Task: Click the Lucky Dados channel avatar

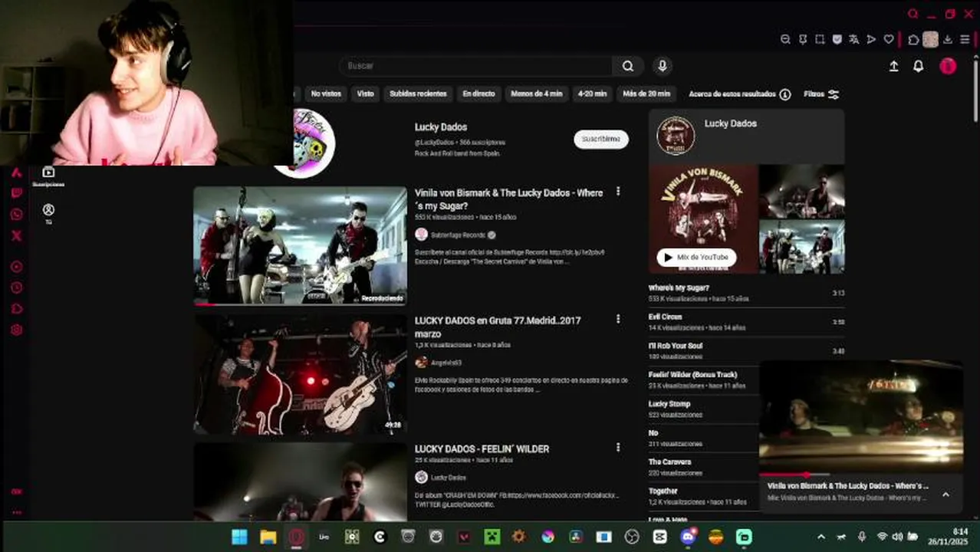Action: click(x=305, y=143)
